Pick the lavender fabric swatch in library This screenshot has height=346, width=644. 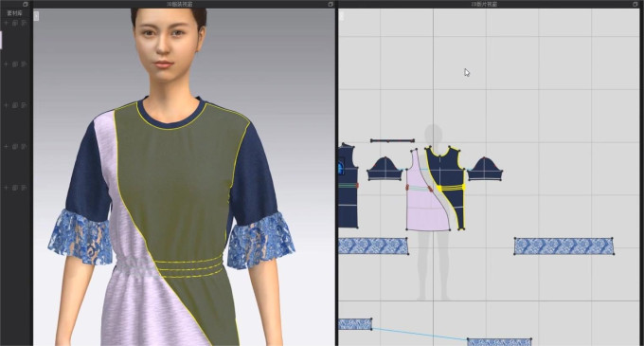coord(1,40)
